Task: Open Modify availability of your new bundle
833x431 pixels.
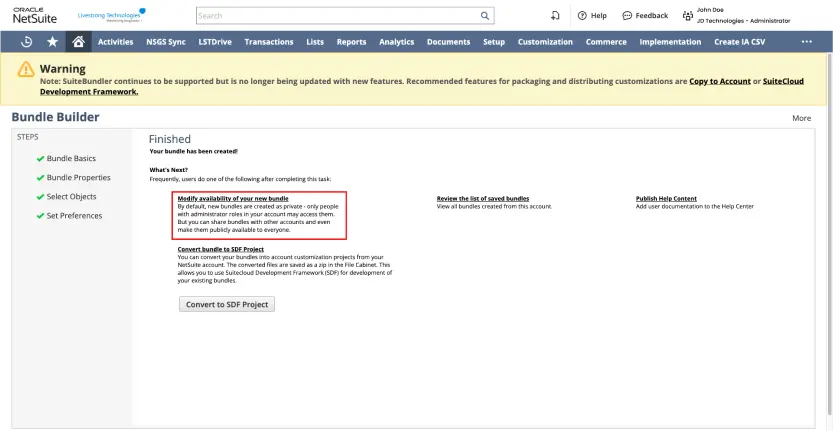Action: point(233,199)
